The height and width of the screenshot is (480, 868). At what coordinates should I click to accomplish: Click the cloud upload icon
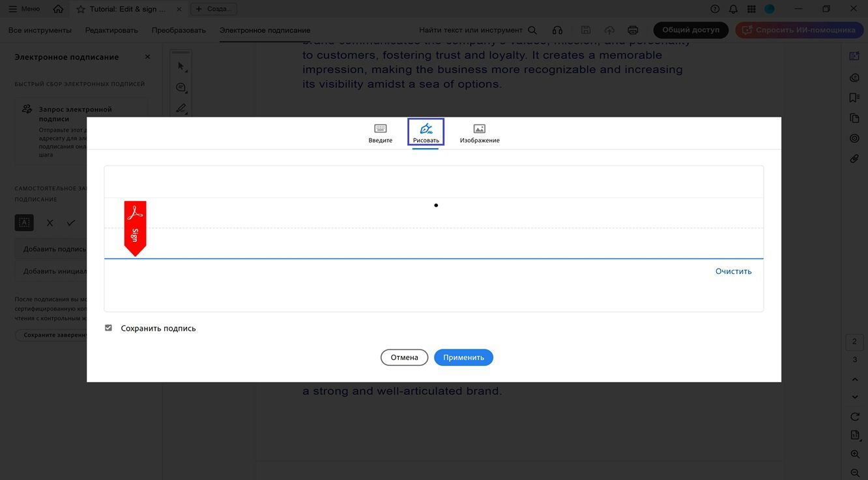coord(609,30)
